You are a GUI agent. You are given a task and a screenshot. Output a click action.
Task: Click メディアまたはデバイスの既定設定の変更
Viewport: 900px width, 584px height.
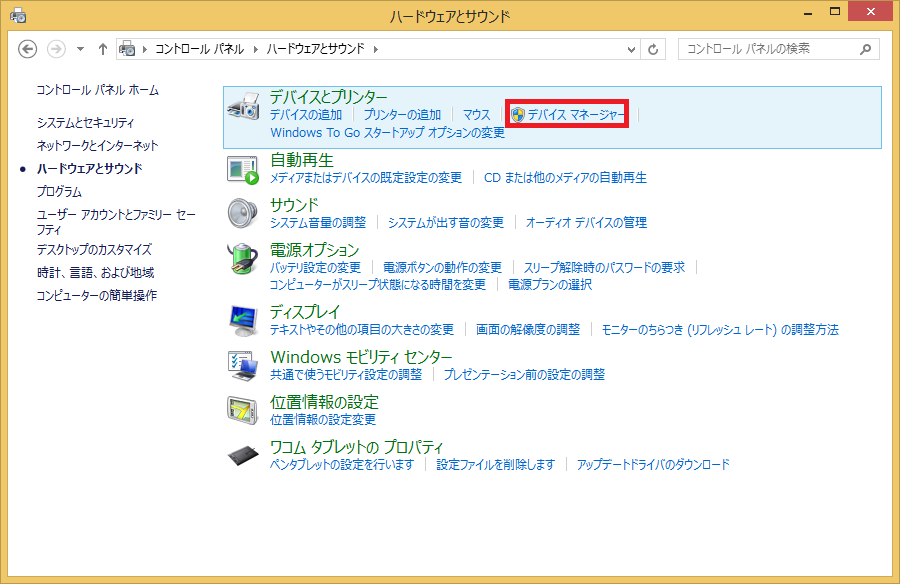366,178
